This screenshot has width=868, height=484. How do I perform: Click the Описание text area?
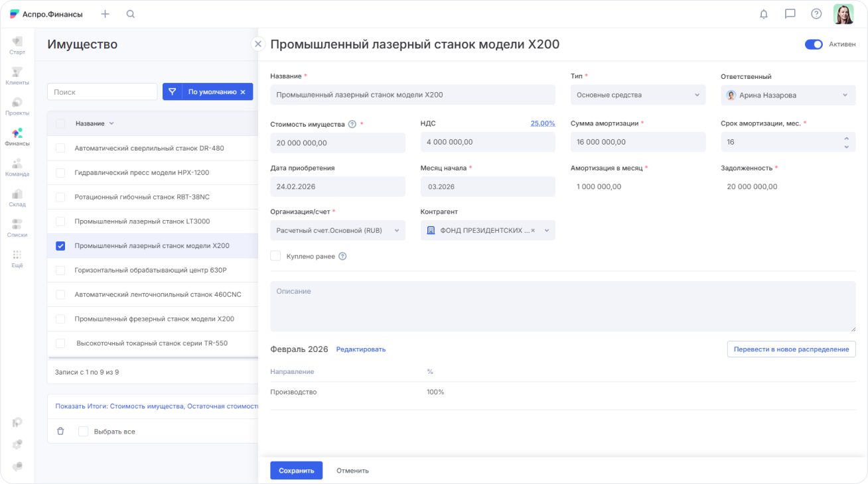click(x=562, y=306)
